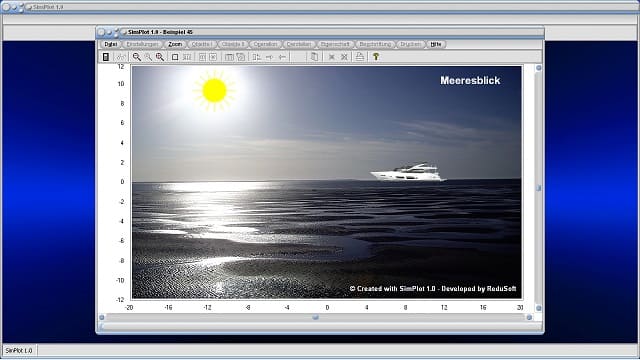This screenshot has width=640, height=360.
Task: Click the greyed copy pages icon
Action: coord(314,57)
